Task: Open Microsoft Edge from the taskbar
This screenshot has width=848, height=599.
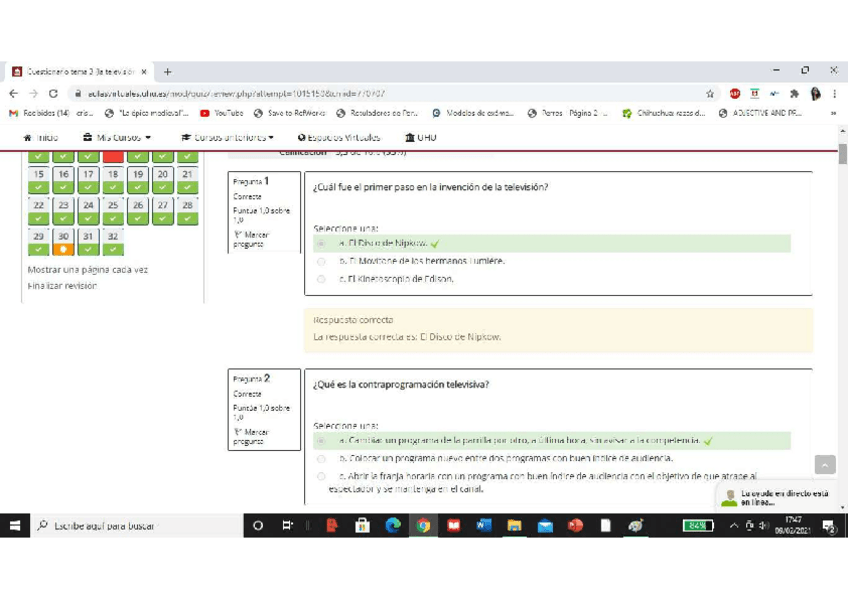Action: 392,525
